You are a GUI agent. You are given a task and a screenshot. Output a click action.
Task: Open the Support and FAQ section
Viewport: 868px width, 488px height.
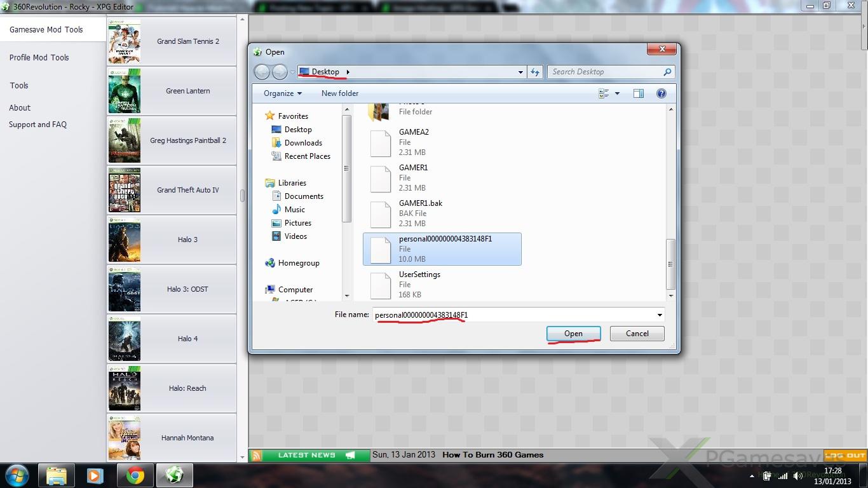click(37, 125)
